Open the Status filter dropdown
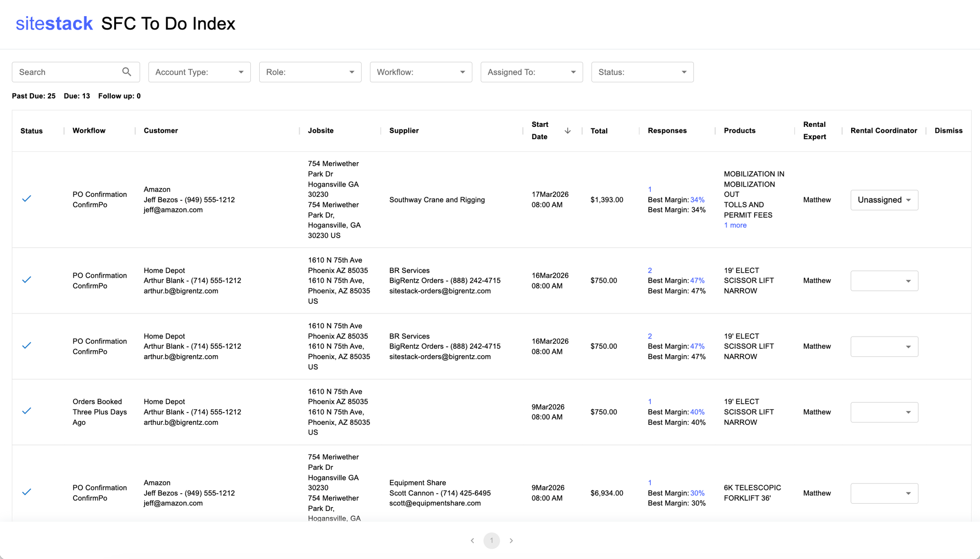Image resolution: width=980 pixels, height=559 pixels. (x=642, y=72)
